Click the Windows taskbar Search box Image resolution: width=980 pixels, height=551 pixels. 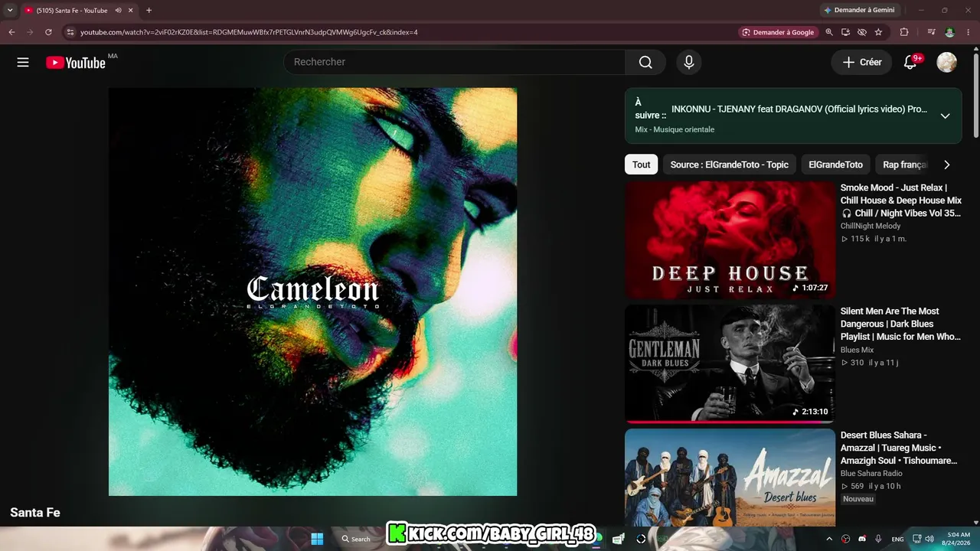pos(357,539)
